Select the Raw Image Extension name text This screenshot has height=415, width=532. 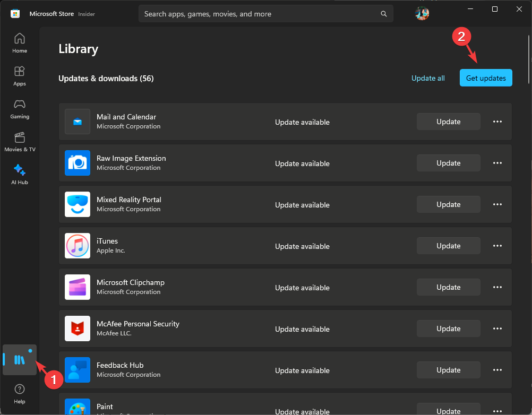click(131, 158)
